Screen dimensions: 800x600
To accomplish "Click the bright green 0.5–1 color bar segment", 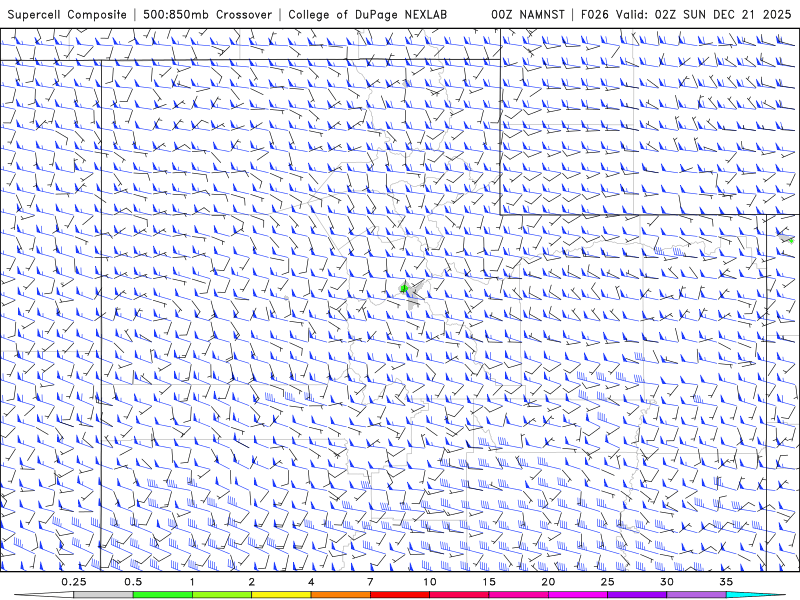I will [162, 595].
